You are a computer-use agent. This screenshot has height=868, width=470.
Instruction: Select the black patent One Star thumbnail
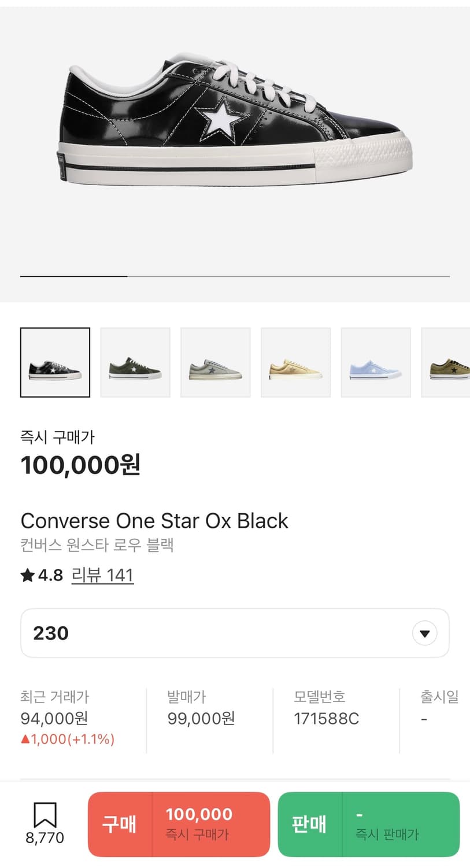(55, 362)
